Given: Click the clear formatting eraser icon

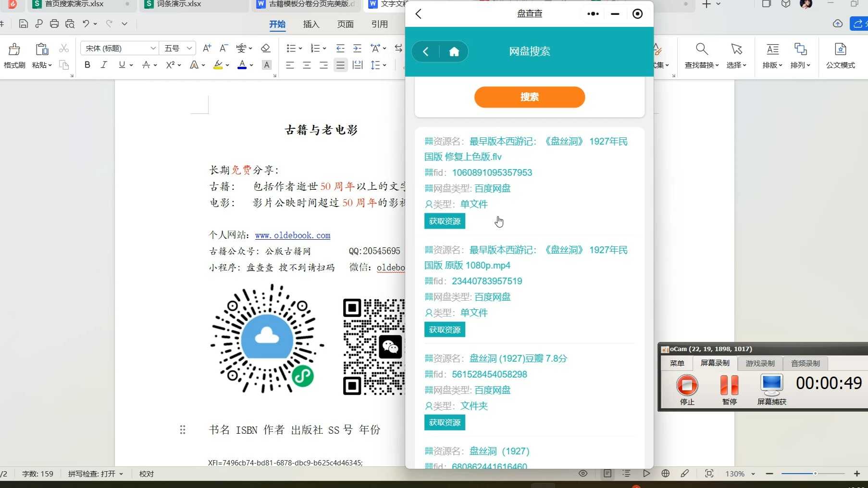Looking at the screenshot, I should [265, 48].
